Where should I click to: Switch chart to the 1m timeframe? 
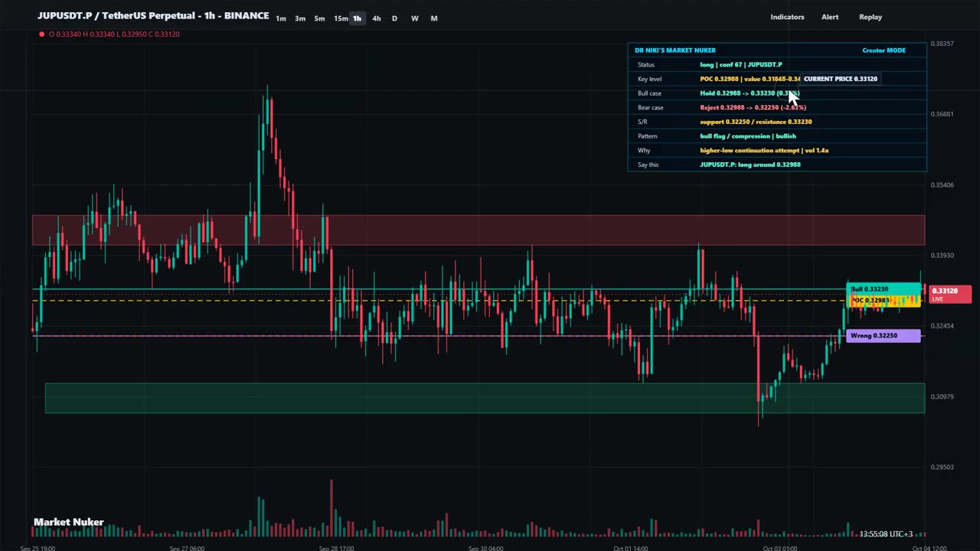click(x=281, y=18)
